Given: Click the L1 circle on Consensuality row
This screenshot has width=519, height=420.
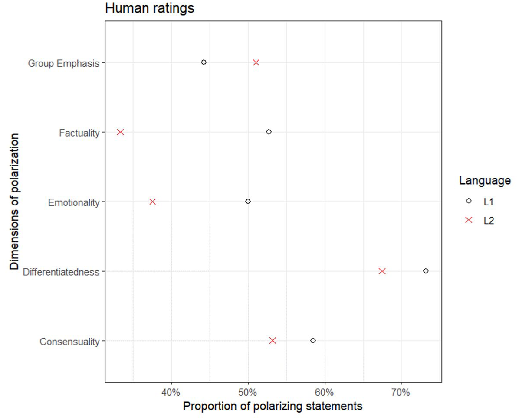Looking at the screenshot, I should click(313, 340).
